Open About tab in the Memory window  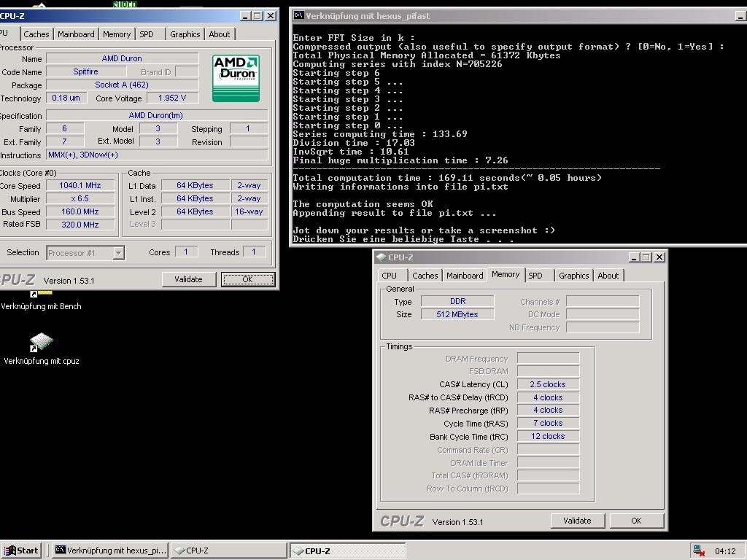coord(608,276)
